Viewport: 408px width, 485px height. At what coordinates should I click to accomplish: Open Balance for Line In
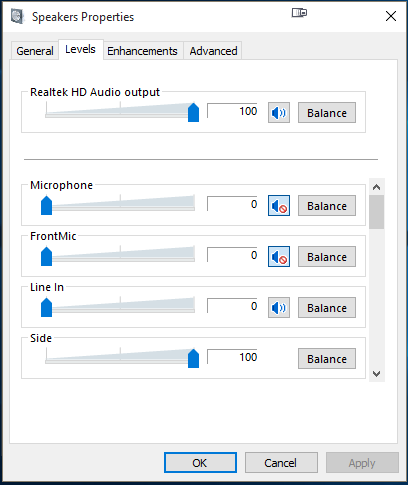pyautogui.click(x=327, y=308)
